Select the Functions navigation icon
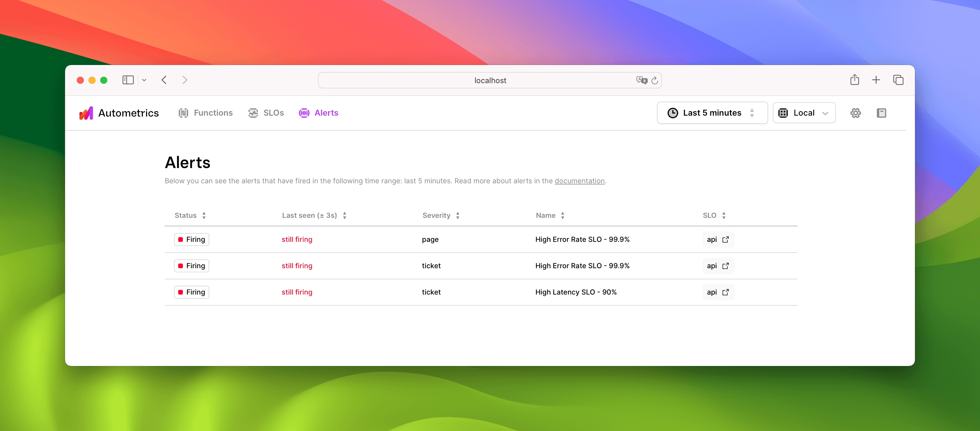This screenshot has height=431, width=980. [x=183, y=113]
